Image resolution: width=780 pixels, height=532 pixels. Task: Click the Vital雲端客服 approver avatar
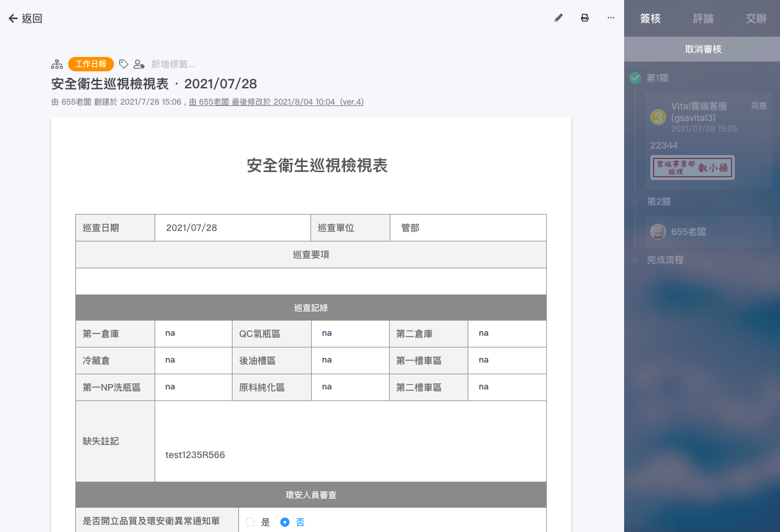(x=658, y=117)
